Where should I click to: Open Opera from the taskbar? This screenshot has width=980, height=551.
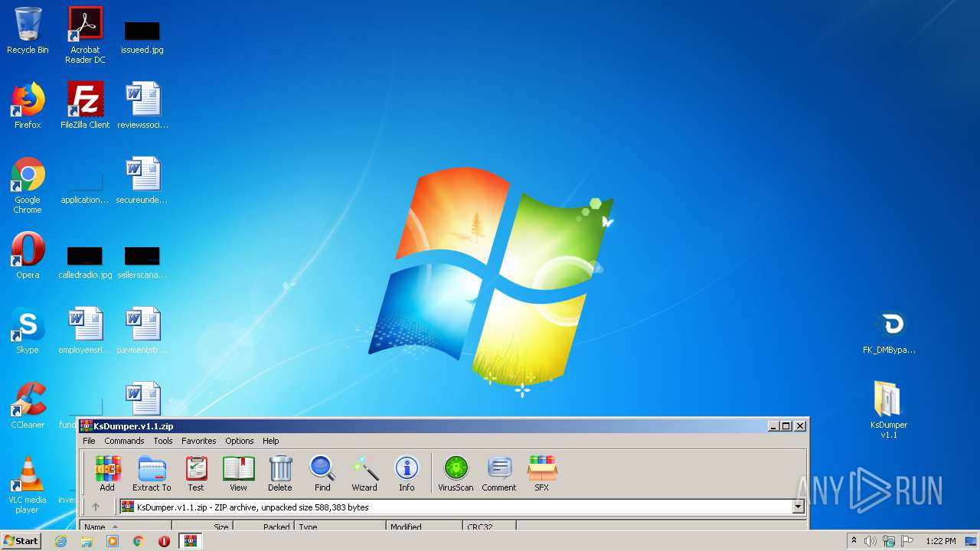tap(164, 541)
